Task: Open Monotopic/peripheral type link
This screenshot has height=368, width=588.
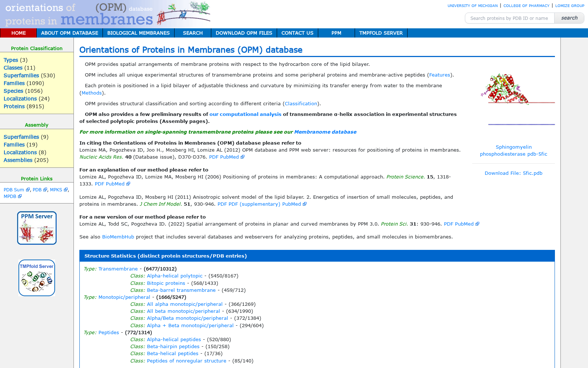Action: pyautogui.click(x=124, y=297)
